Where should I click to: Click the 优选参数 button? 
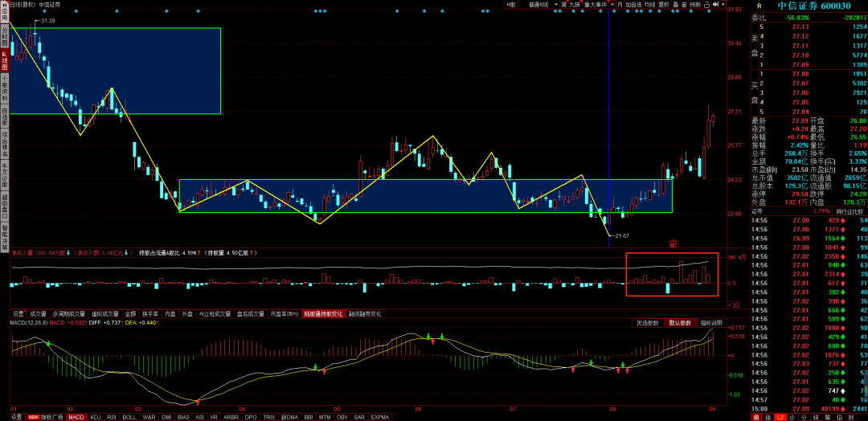pyautogui.click(x=647, y=323)
